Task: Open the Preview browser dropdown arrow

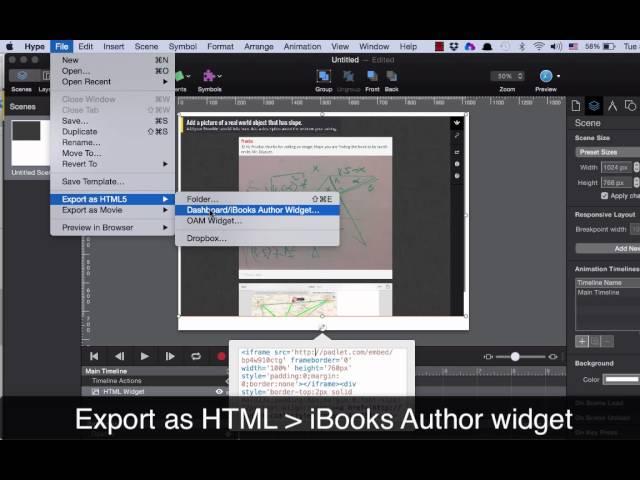Action: (558, 76)
